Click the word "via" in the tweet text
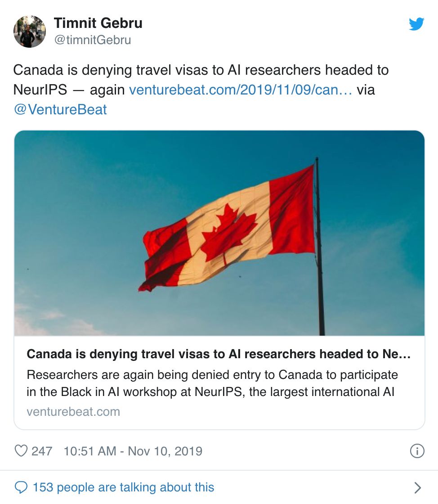The image size is (438, 504). [x=366, y=90]
